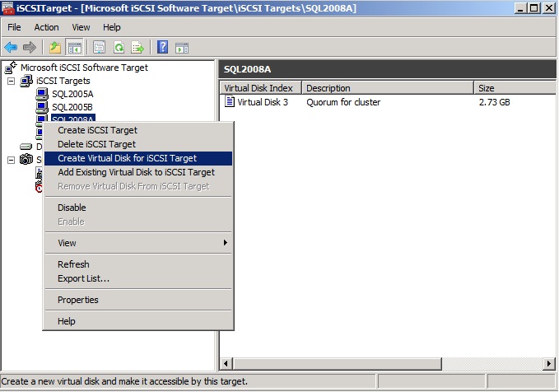Click the iSCSITarget title bar app icon
Image resolution: width=559 pixels, height=392 pixels.
[8, 8]
